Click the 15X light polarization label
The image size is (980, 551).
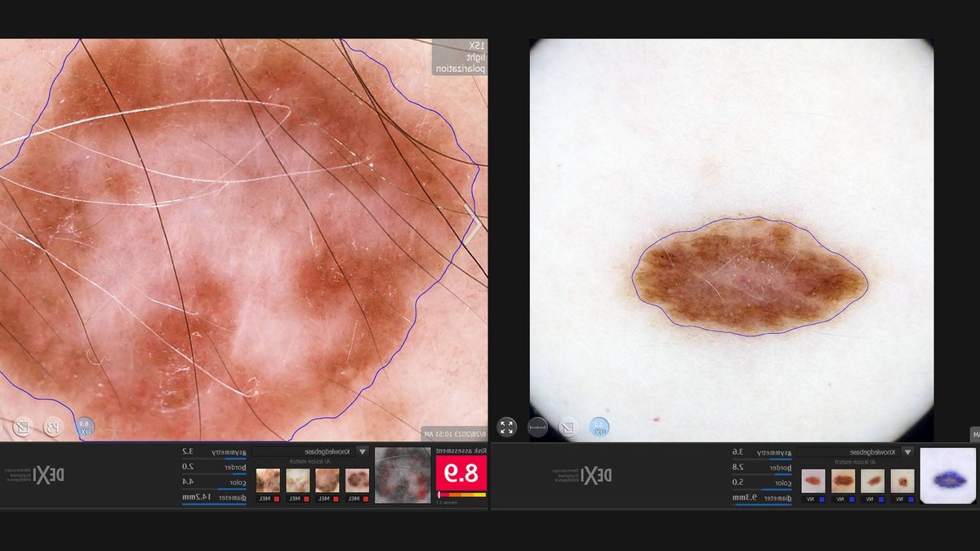(x=460, y=57)
